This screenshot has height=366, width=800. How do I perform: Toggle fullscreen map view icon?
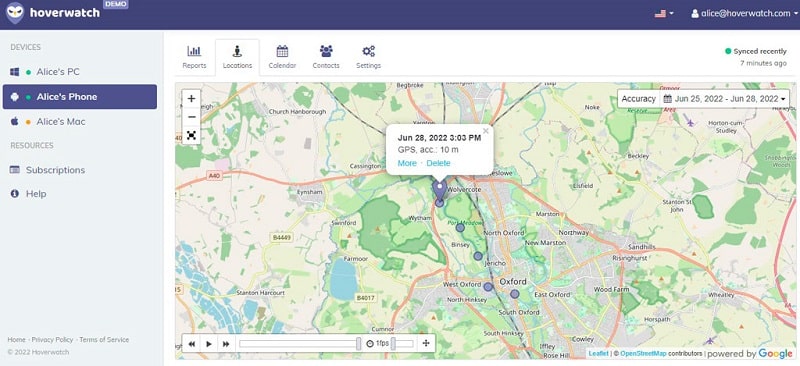coord(191,135)
